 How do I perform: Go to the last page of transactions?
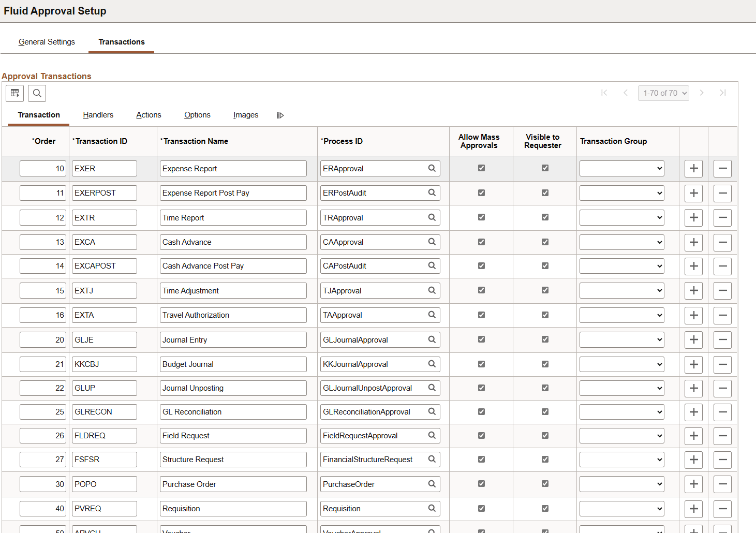(x=723, y=93)
